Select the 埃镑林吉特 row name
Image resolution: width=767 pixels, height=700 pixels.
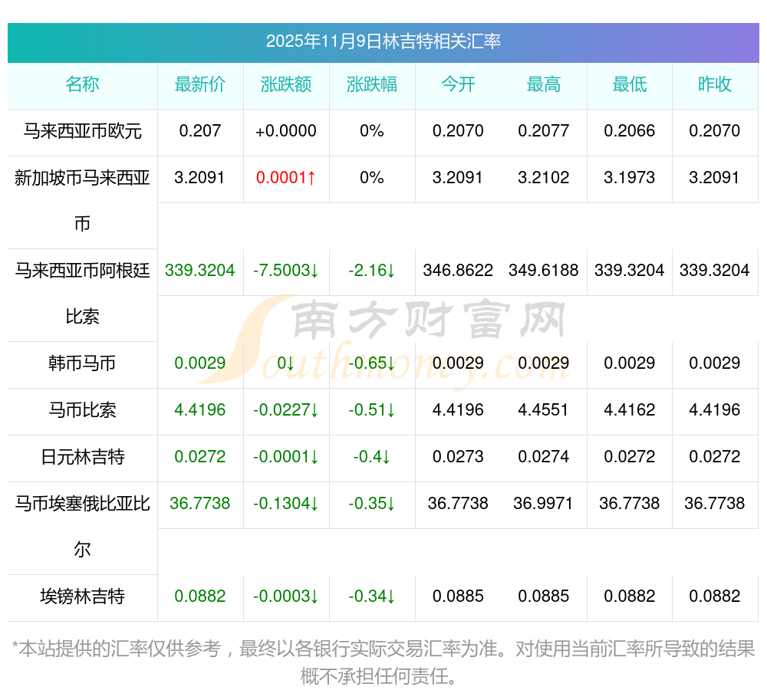pyautogui.click(x=82, y=596)
